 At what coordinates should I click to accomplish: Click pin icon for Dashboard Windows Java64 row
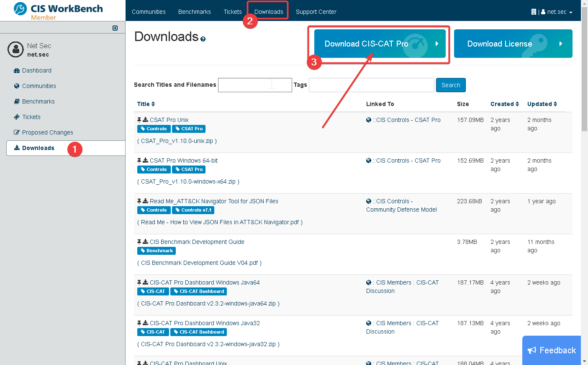point(139,282)
